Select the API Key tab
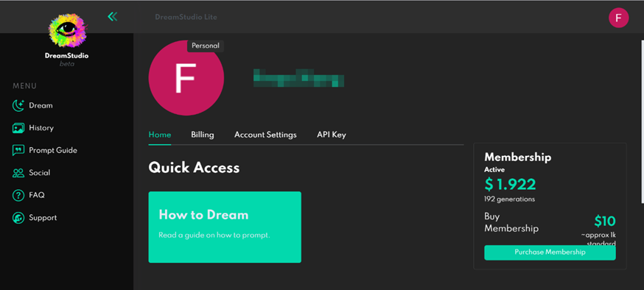Screen dimensions: 644x290 332,135
